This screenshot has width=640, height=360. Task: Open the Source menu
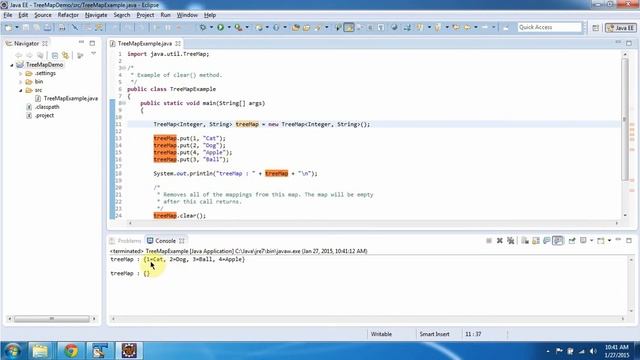[42, 15]
